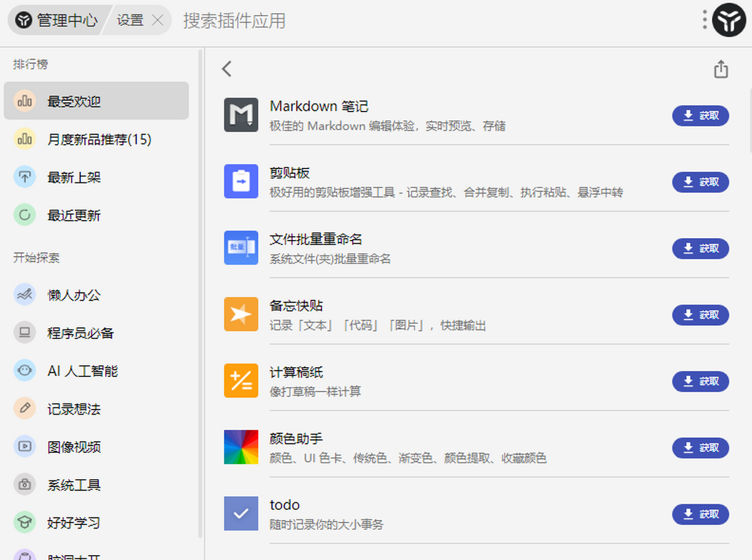Select the 图像视频 category
This screenshot has height=560, width=752.
point(24,447)
